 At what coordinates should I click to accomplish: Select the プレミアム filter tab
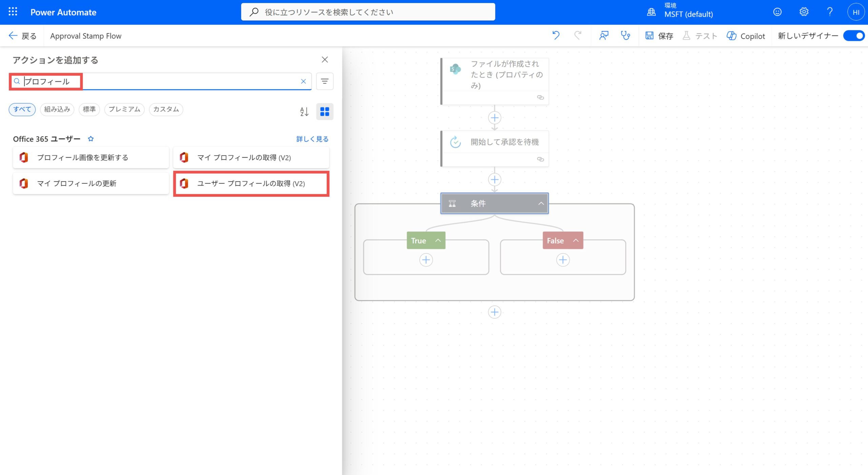click(x=124, y=109)
